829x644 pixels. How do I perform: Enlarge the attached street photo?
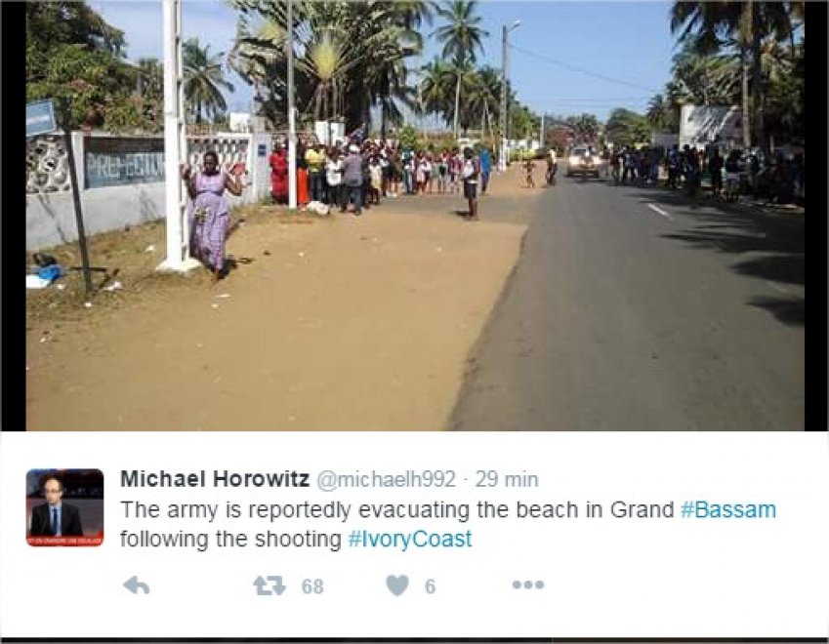(415, 216)
